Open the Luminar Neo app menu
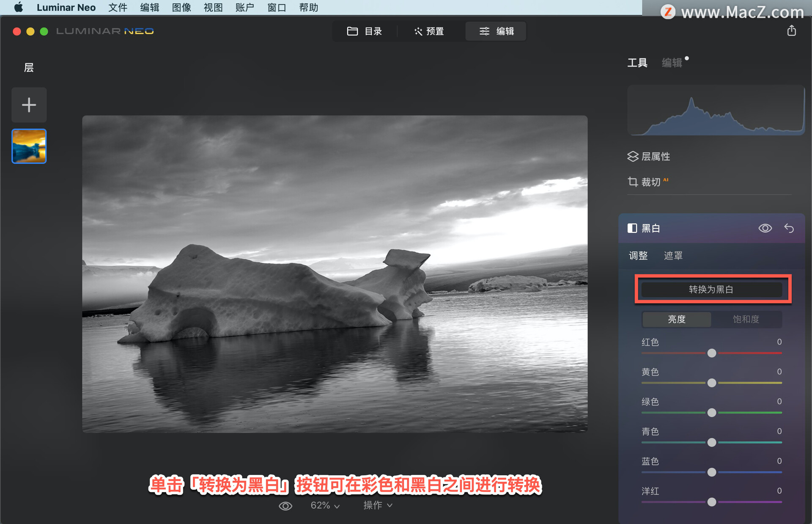 pos(66,7)
